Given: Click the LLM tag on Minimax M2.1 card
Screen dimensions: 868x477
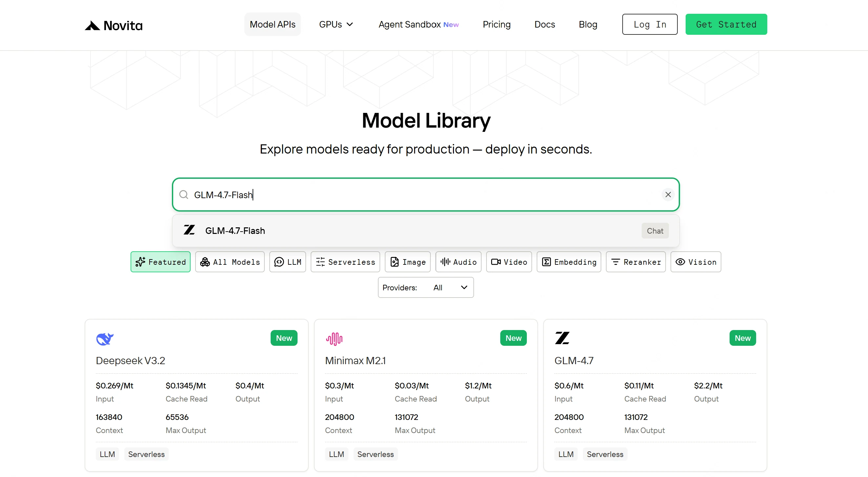Looking at the screenshot, I should pyautogui.click(x=336, y=454).
